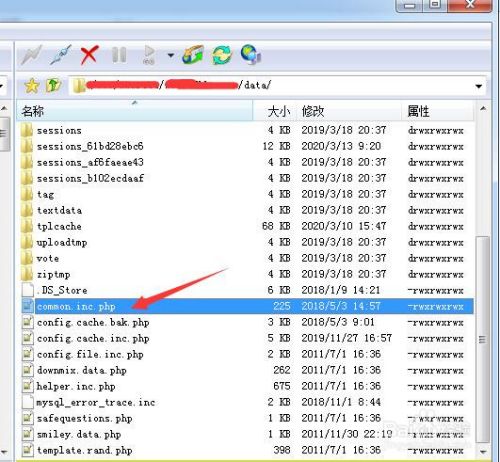This screenshot has height=462, width=500.
Task: Click the connect lightning bolt icon
Action: tap(31, 55)
